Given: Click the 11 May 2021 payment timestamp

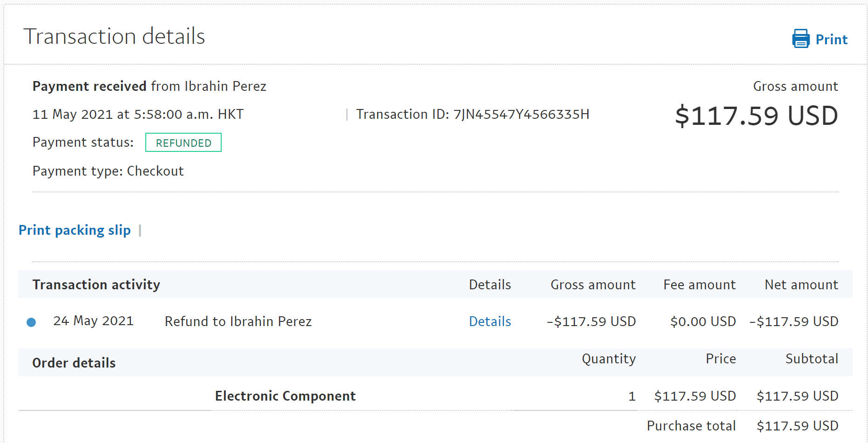Looking at the screenshot, I should 138,114.
